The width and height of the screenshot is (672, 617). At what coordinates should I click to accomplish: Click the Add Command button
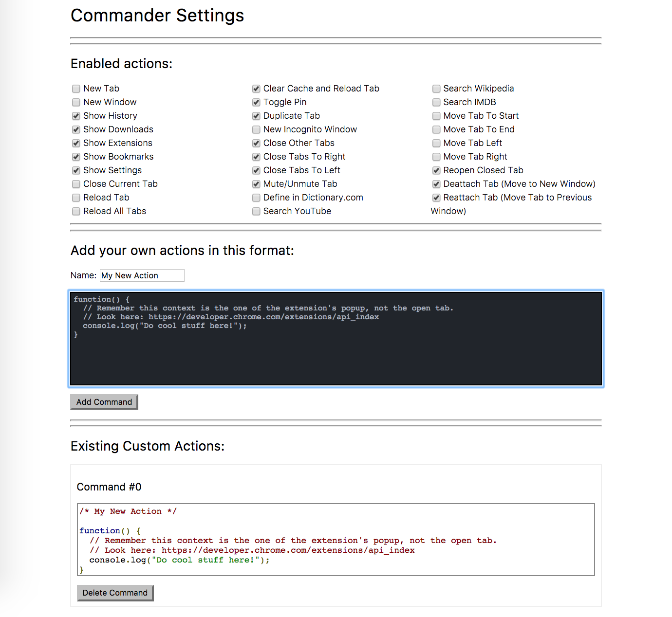(x=104, y=402)
